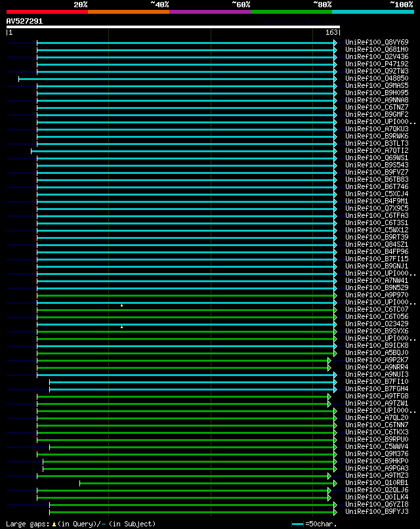This screenshot has width=420, height=529.
Task: Open hit UniRef100_B4FP96
Action: coord(377,251)
